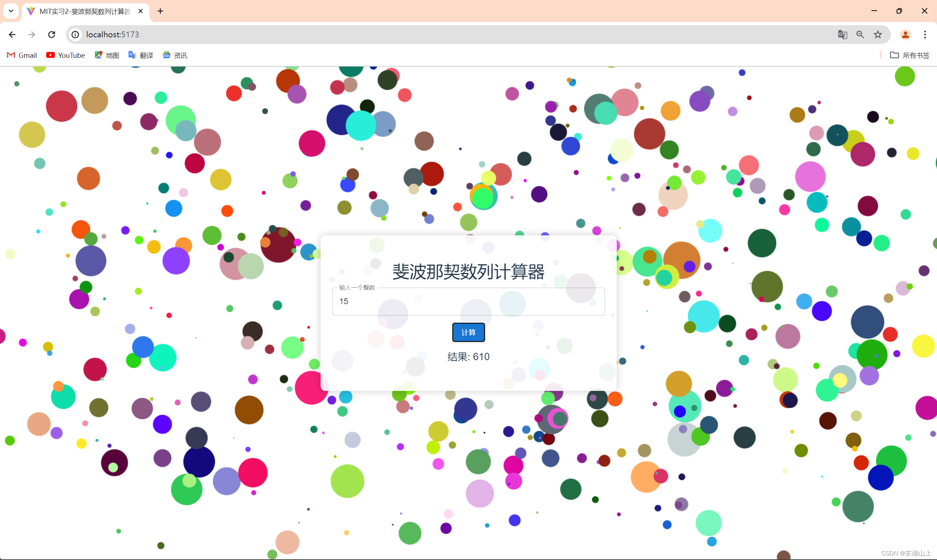937x560 pixels.
Task: Open the 所有书签 bookmarks folder
Action: pyautogui.click(x=910, y=55)
